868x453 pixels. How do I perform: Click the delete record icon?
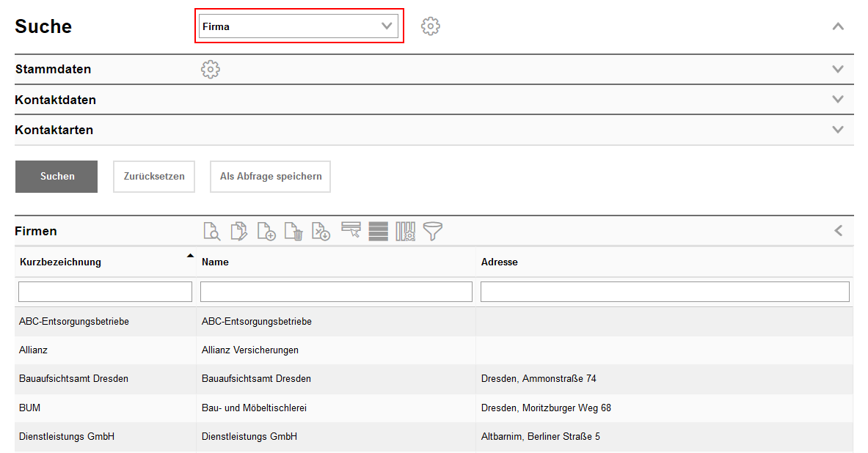[293, 231]
